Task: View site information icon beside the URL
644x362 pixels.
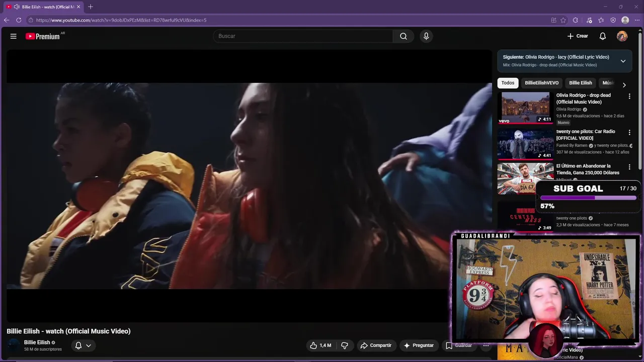Action: (x=31, y=20)
